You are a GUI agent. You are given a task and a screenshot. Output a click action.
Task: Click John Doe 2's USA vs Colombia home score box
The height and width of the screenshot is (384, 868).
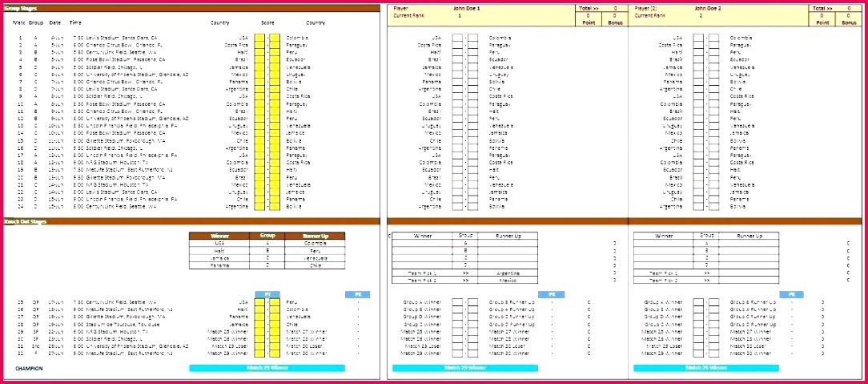[x=698, y=38]
